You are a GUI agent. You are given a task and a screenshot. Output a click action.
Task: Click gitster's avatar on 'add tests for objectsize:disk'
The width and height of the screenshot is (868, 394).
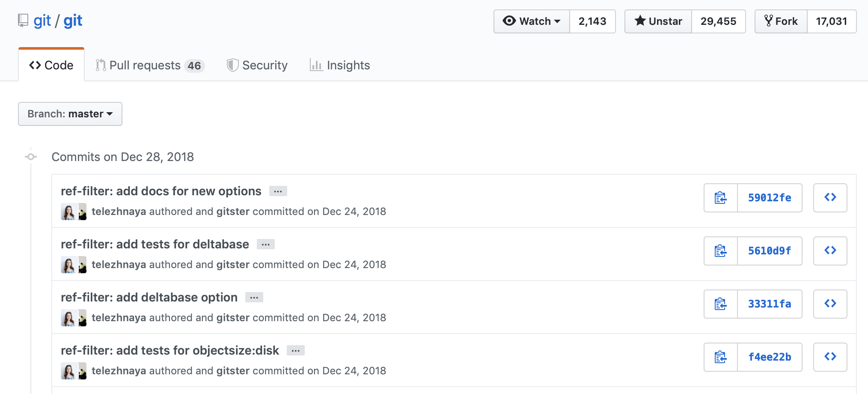tap(83, 371)
